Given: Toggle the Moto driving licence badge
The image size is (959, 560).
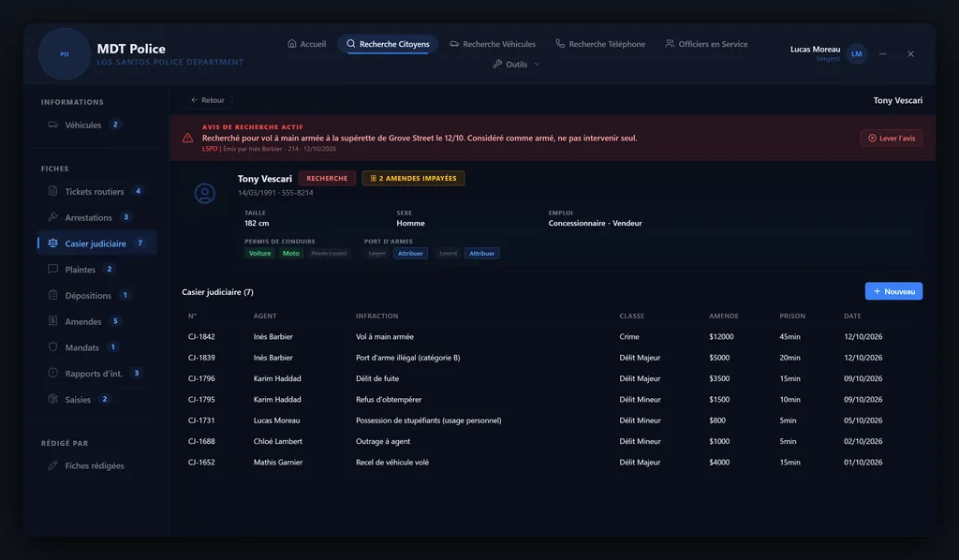Looking at the screenshot, I should click(x=291, y=253).
